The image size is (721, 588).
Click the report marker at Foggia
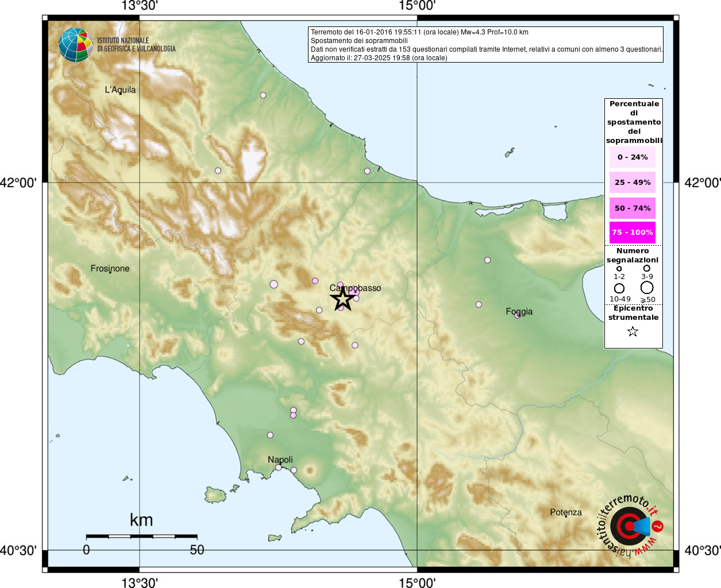pyautogui.click(x=518, y=315)
